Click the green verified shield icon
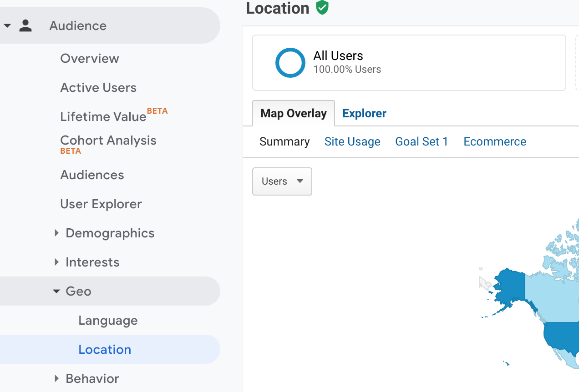The image size is (579, 392). [322, 7]
